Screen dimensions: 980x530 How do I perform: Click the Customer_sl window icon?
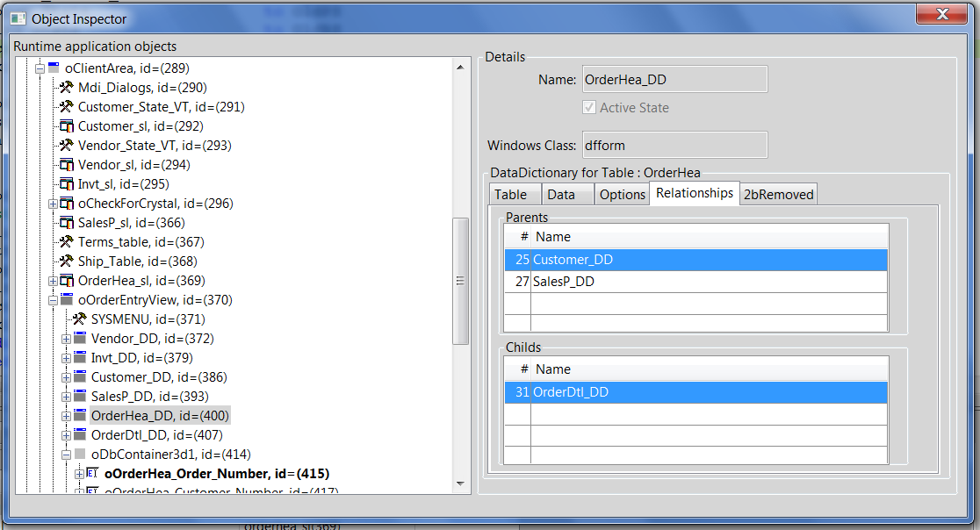(x=66, y=126)
